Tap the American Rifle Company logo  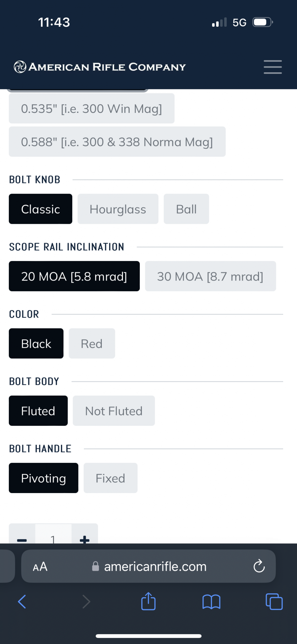100,67
